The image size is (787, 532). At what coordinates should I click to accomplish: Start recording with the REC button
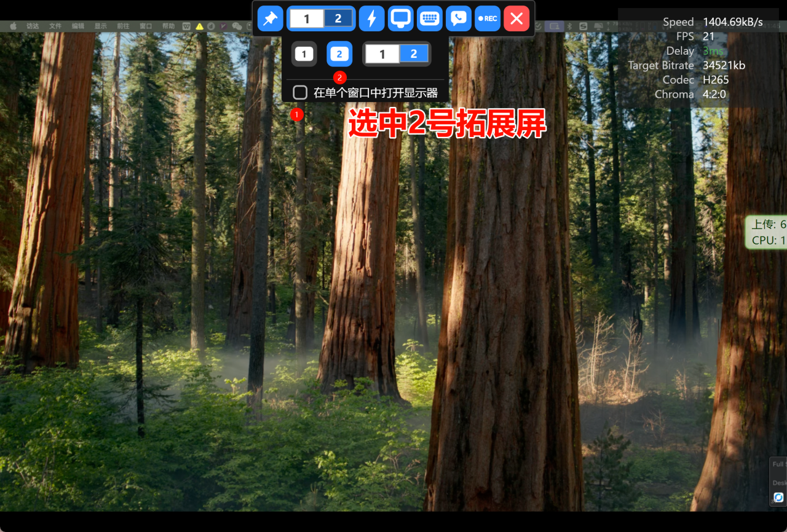(x=487, y=18)
